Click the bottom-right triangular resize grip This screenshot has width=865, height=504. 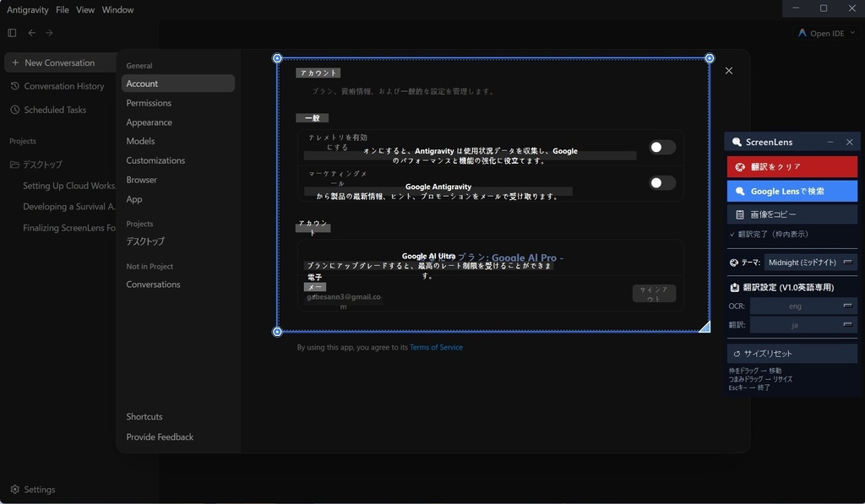click(x=705, y=328)
